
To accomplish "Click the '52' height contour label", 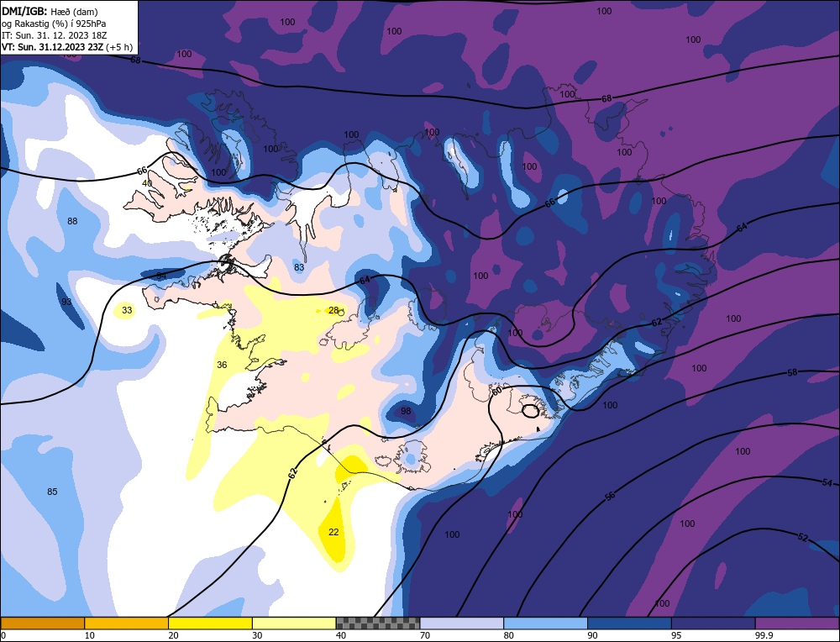I will [802, 538].
